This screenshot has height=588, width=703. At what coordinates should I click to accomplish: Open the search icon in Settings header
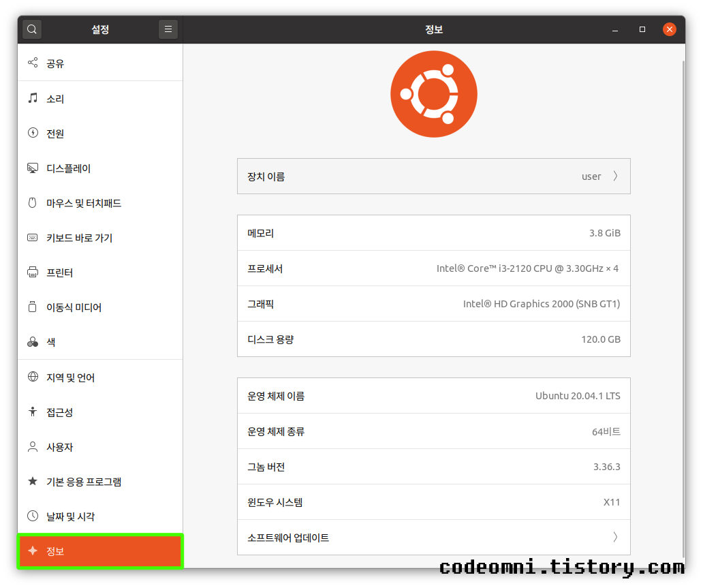click(32, 29)
